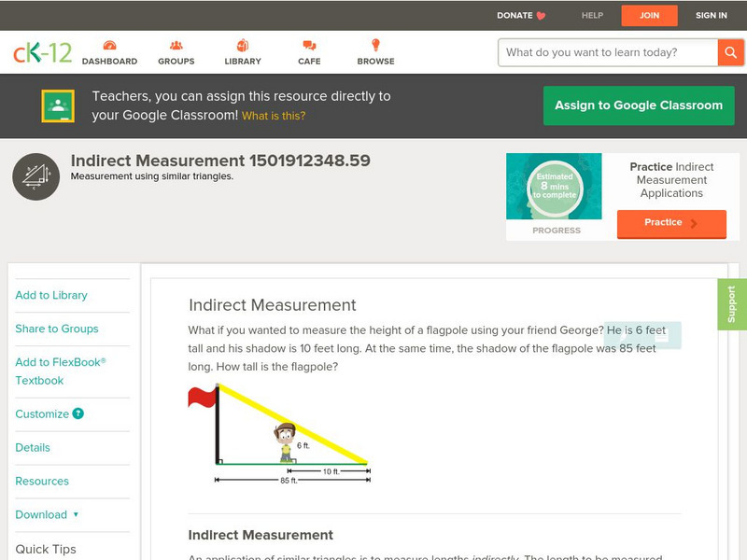Click LIBRARY in the navigation
Screen dimensions: 747x560
[243, 62]
